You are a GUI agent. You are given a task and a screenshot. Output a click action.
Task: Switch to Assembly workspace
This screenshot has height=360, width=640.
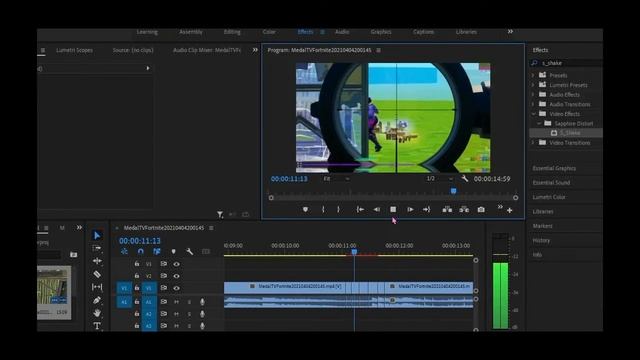coord(191,32)
